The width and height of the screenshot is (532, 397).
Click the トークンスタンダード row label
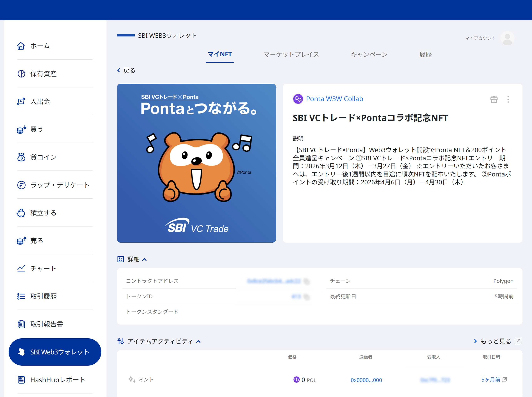coord(152,312)
